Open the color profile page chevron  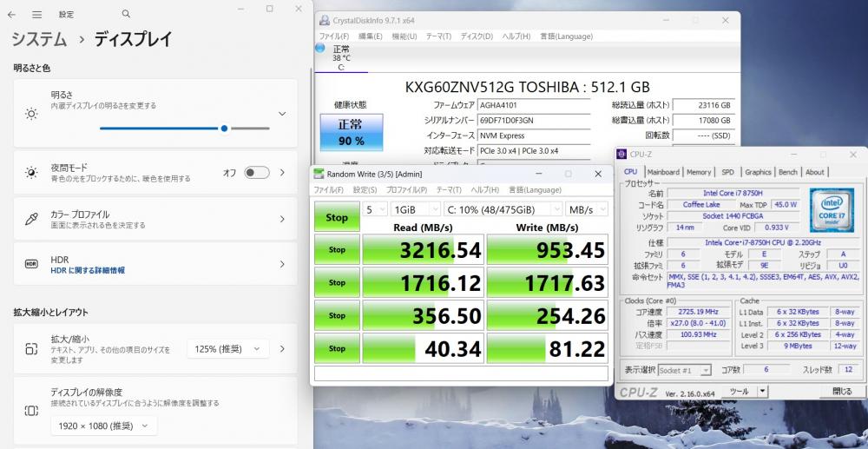pos(282,219)
